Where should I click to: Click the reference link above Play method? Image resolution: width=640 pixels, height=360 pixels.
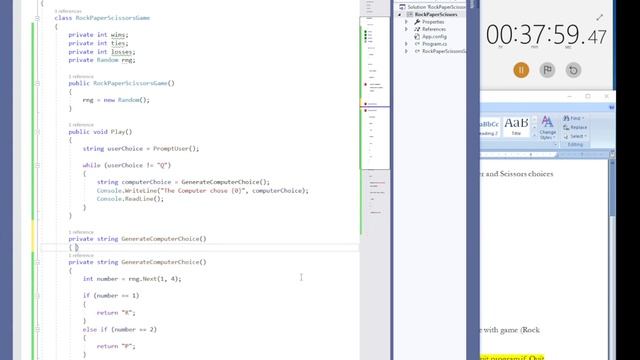tap(81, 124)
